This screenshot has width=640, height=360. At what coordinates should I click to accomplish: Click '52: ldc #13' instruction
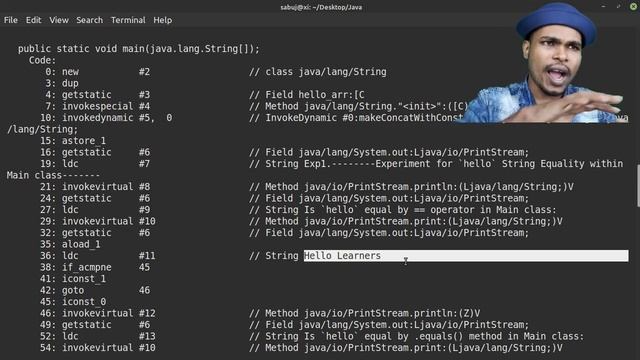pos(98,336)
